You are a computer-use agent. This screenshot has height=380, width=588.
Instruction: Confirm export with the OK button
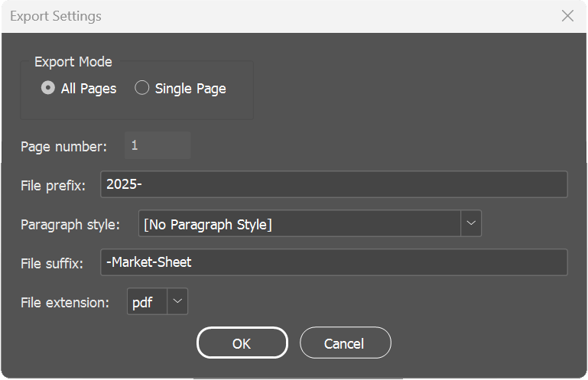coord(242,343)
